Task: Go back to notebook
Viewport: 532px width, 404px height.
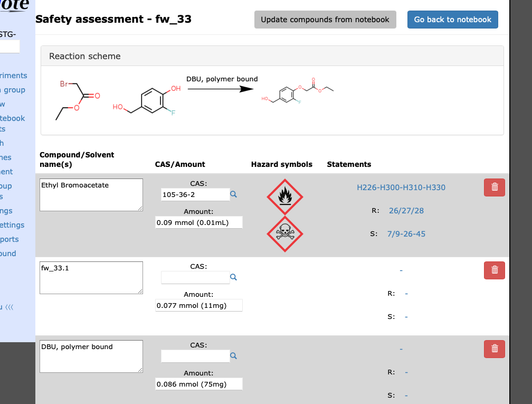Action: pyautogui.click(x=452, y=20)
